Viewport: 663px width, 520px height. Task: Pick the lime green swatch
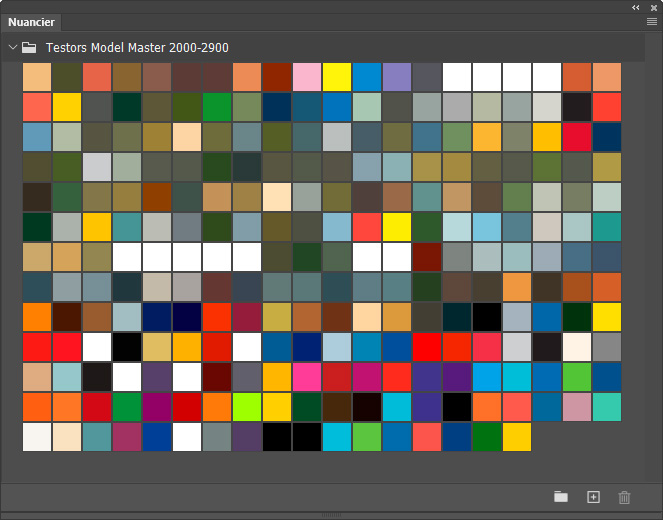click(247, 407)
